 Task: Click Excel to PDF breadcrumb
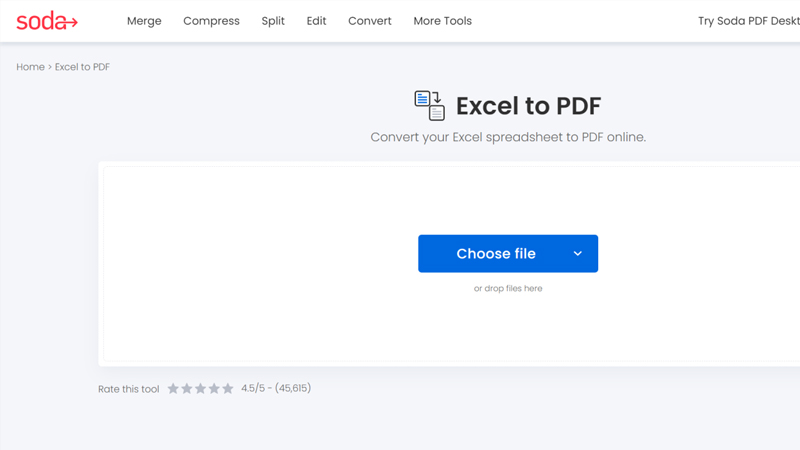click(x=82, y=67)
